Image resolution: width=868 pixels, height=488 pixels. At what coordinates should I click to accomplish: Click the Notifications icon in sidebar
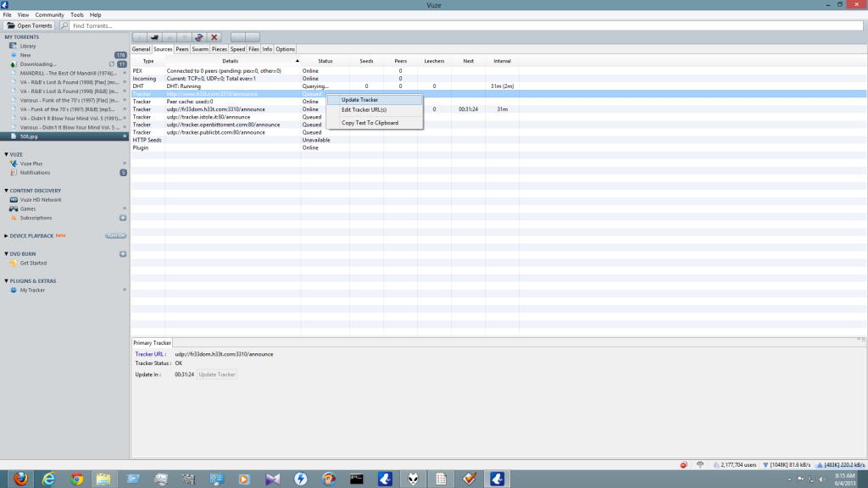point(14,173)
